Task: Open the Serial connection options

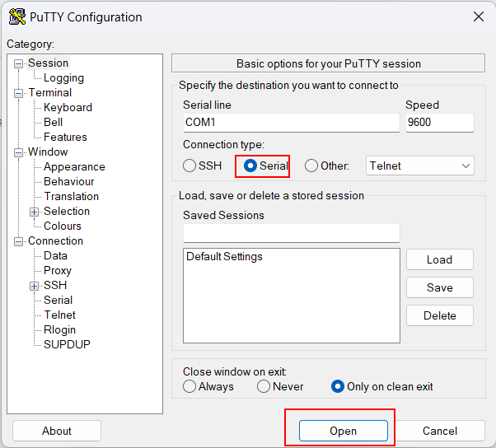Action: click(x=58, y=300)
